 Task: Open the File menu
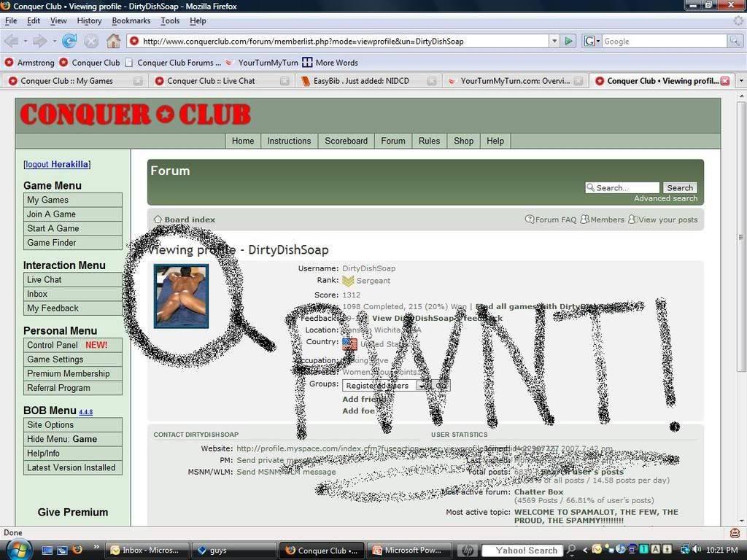coord(10,21)
